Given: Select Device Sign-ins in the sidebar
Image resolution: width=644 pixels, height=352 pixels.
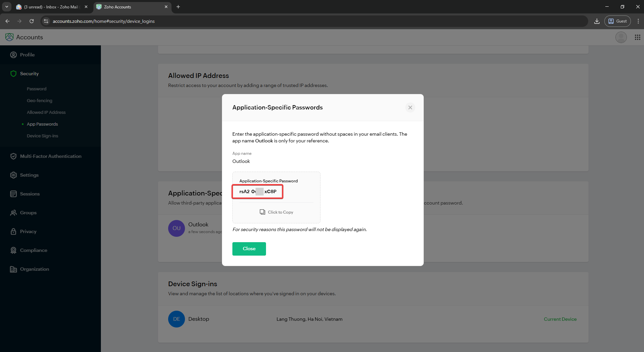Looking at the screenshot, I should [x=42, y=136].
